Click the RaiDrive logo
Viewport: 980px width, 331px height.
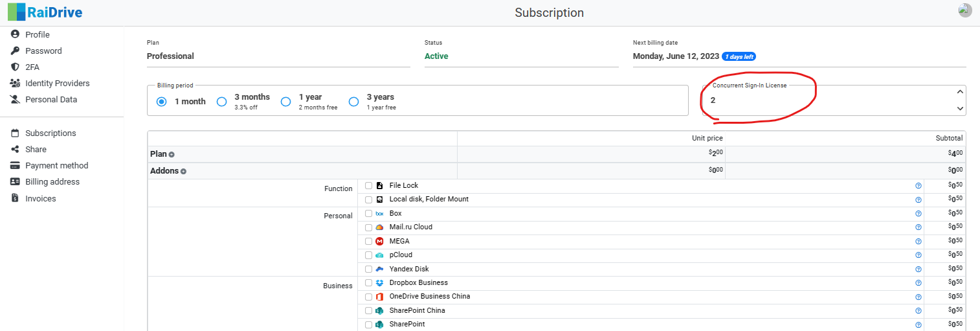pyautogui.click(x=45, y=12)
